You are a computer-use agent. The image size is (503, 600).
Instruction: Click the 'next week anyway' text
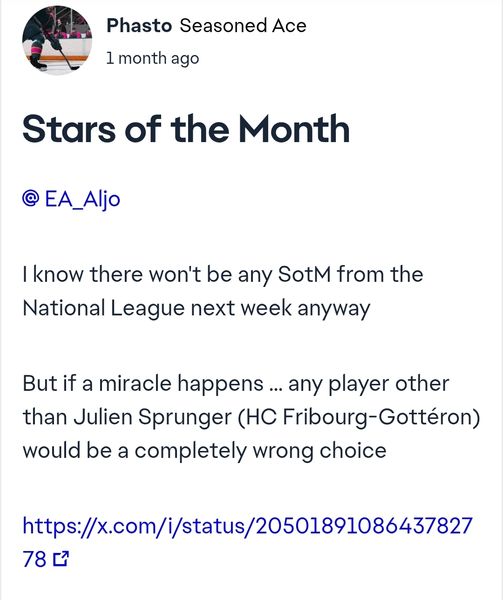pyautogui.click(x=281, y=308)
